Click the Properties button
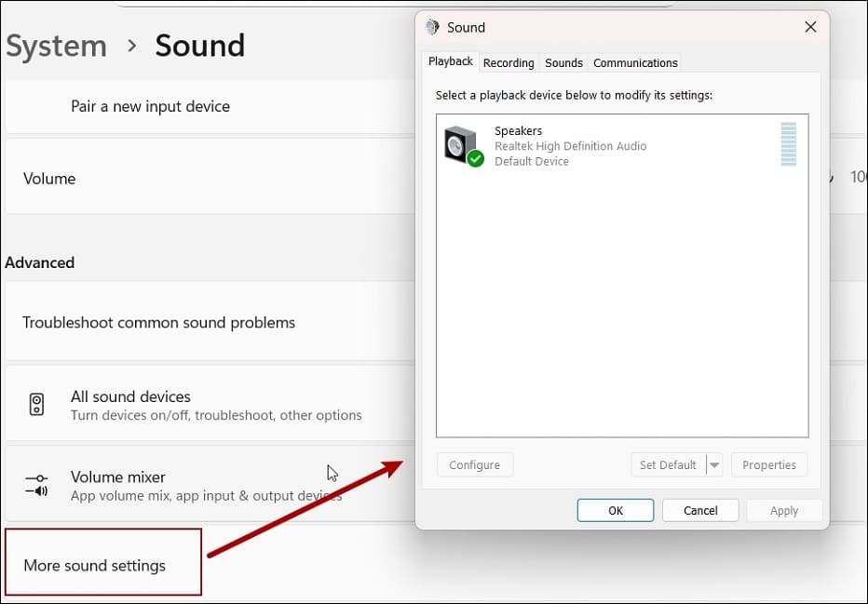This screenshot has width=868, height=604. pyautogui.click(x=769, y=464)
